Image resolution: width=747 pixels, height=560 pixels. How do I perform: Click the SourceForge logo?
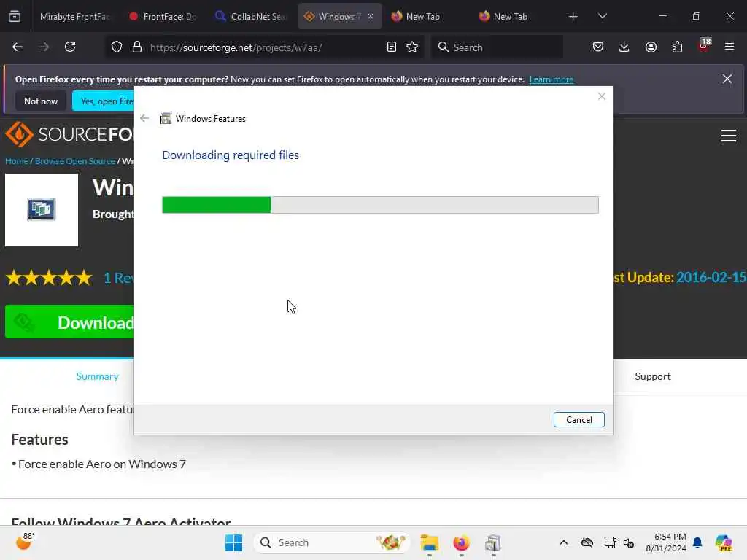69,134
